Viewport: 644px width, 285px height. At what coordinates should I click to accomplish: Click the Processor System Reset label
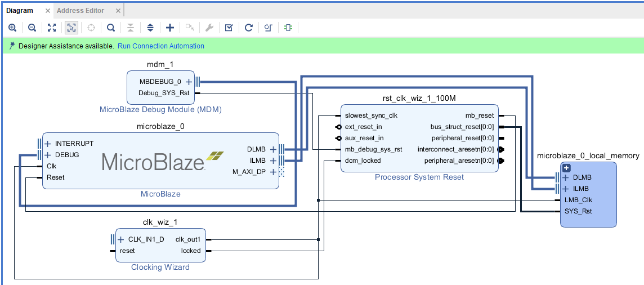pos(419,177)
